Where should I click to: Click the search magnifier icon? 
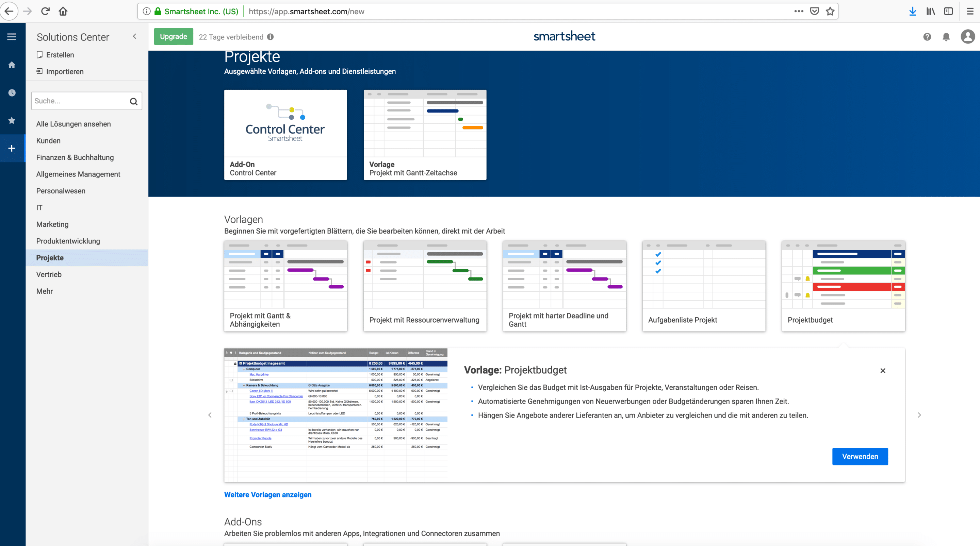pyautogui.click(x=133, y=101)
